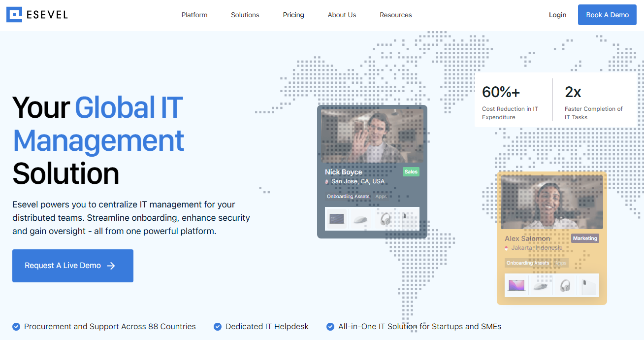
Task: Click the Esevel logo icon
Action: (x=14, y=15)
